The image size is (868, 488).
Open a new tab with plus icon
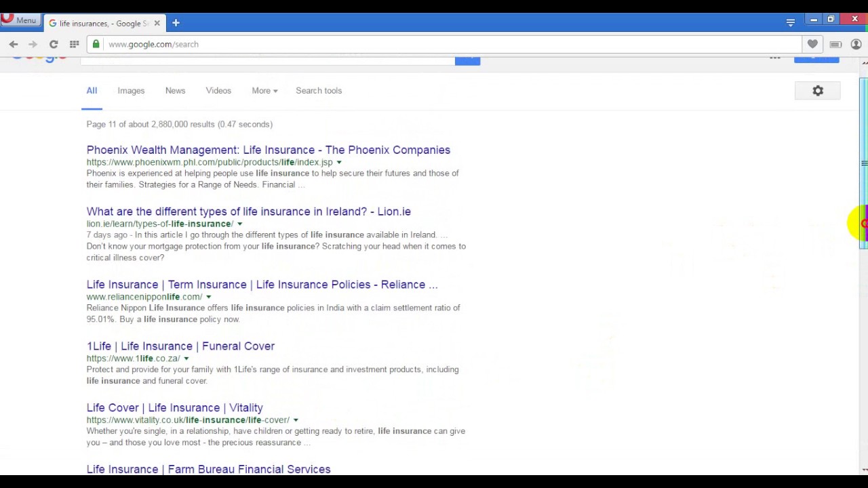click(x=176, y=23)
